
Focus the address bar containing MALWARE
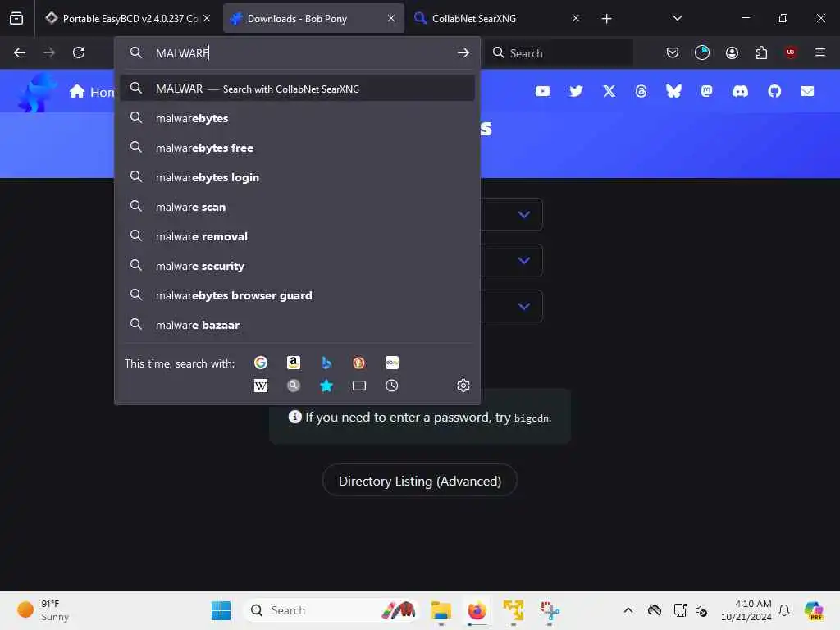[x=297, y=52]
